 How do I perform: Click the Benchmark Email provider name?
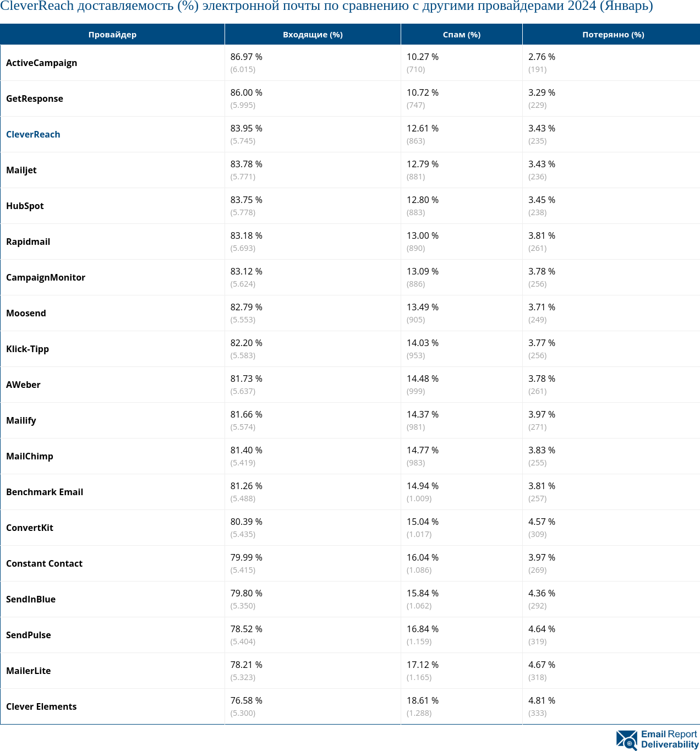tap(45, 492)
